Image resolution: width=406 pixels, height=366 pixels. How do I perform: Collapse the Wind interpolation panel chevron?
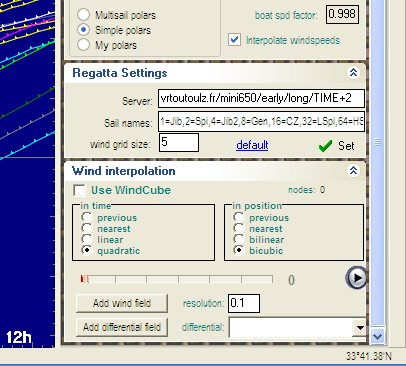tap(353, 171)
